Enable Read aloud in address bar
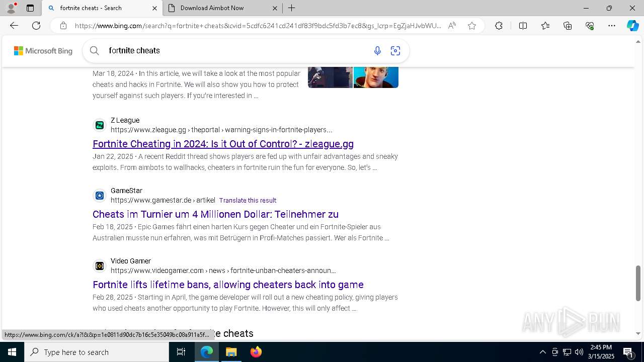Viewport: 644px width, 362px height. (452, 26)
